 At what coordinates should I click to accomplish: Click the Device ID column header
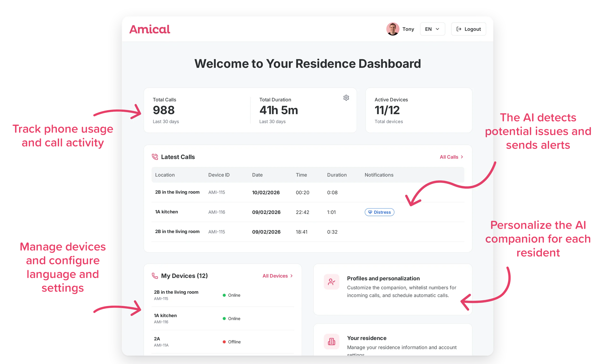point(219,175)
